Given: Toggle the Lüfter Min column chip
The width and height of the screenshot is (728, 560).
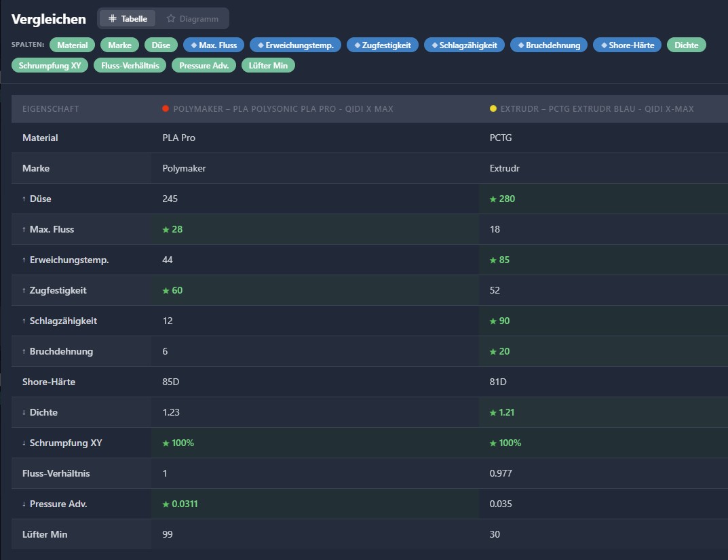Looking at the screenshot, I should pyautogui.click(x=268, y=65).
